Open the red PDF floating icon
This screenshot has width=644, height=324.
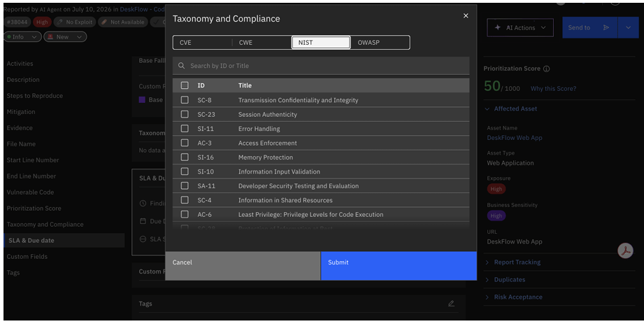[x=626, y=251]
